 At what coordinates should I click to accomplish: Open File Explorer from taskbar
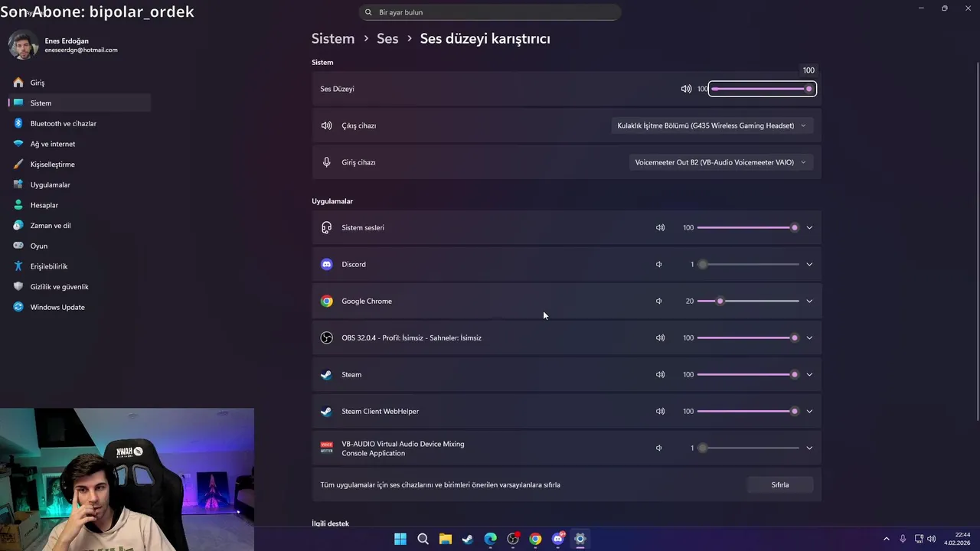click(446, 539)
